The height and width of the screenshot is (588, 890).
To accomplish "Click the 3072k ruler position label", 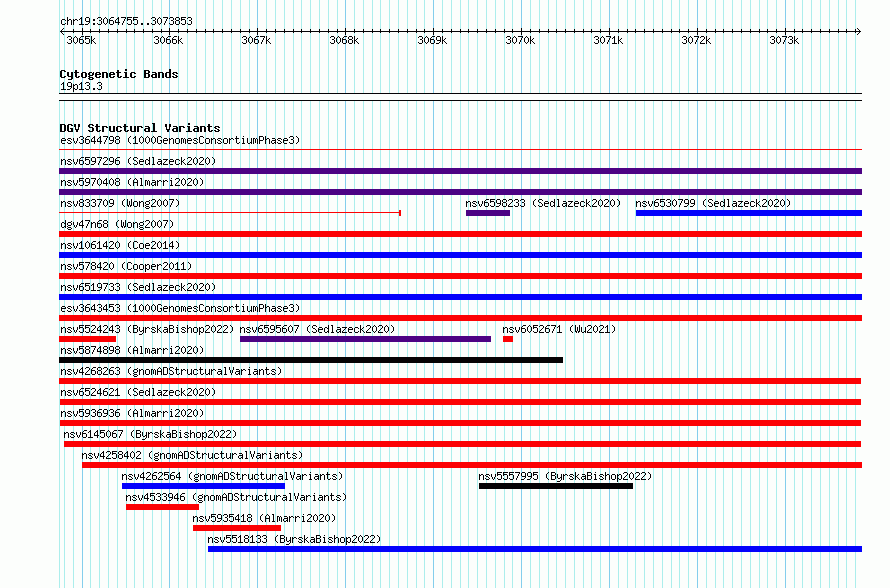I will (x=696, y=40).
